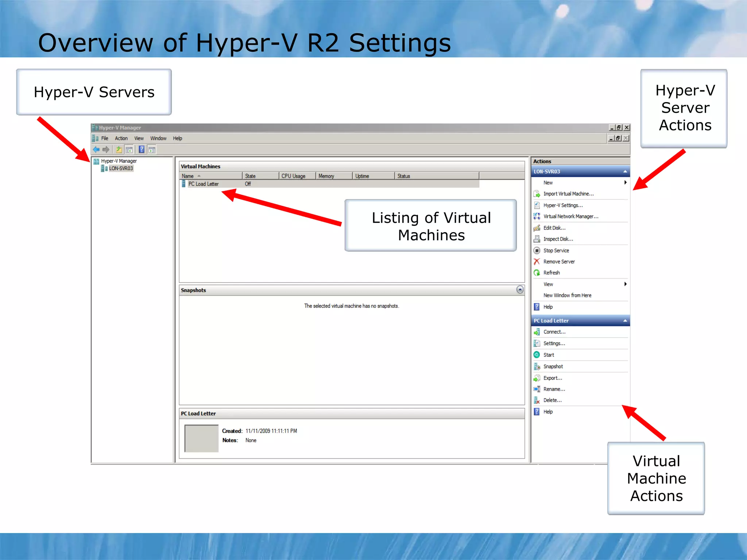
Task: Click the Snapshot action icon
Action: 537,366
